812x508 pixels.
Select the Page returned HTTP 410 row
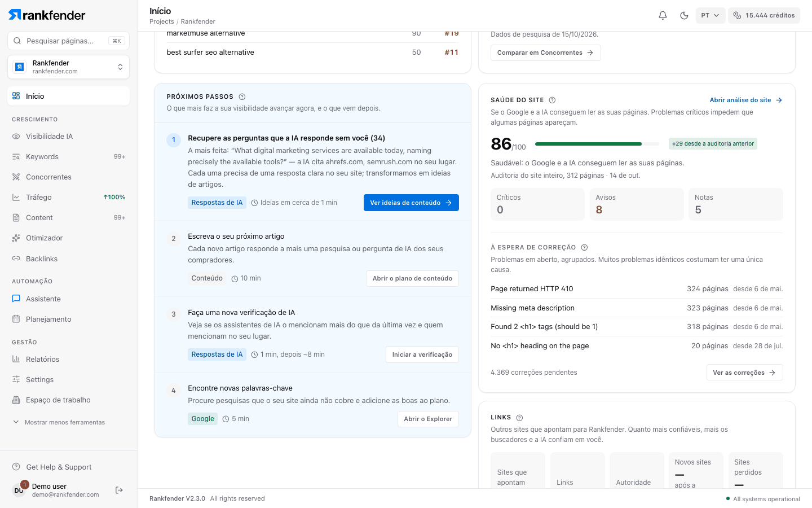(637, 289)
